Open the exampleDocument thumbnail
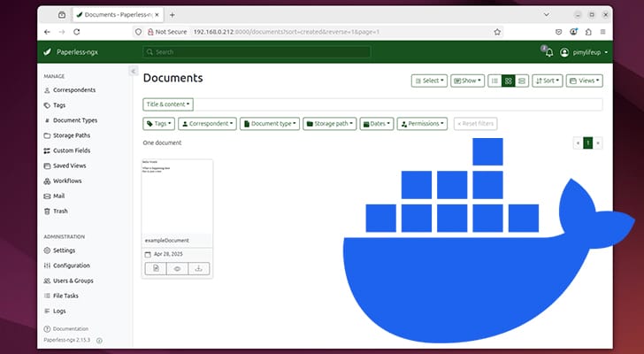 tap(178, 196)
